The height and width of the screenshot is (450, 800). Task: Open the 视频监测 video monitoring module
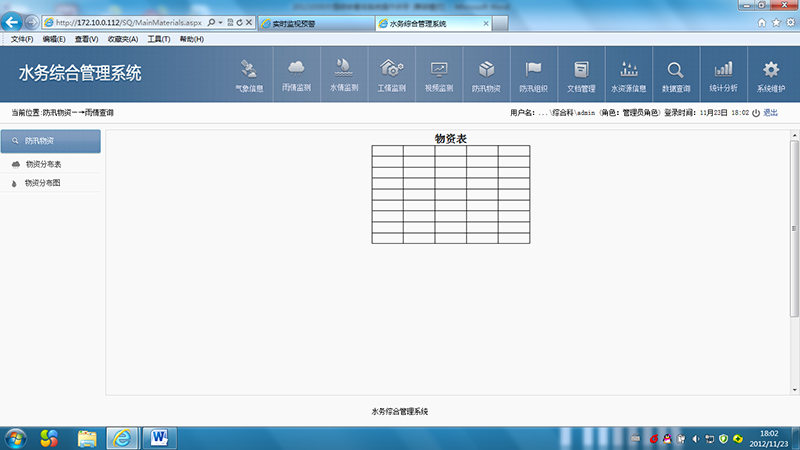coord(439,75)
